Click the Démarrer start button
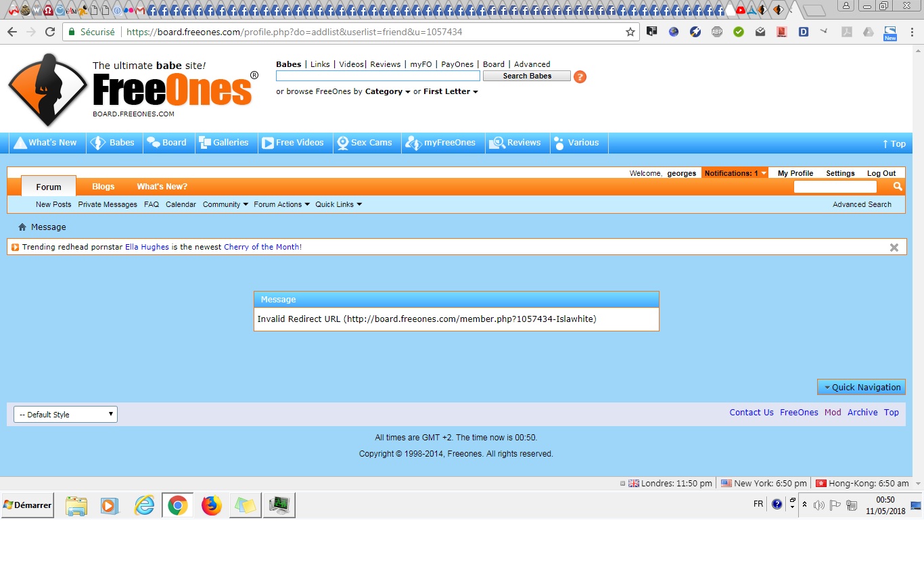This screenshot has width=924, height=577. coord(27,505)
